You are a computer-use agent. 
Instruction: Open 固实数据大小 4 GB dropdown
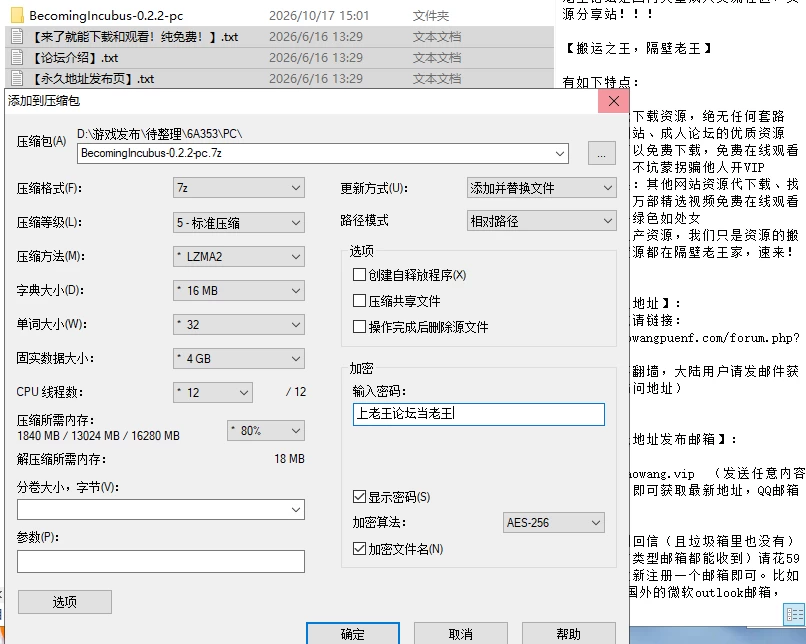(x=239, y=358)
